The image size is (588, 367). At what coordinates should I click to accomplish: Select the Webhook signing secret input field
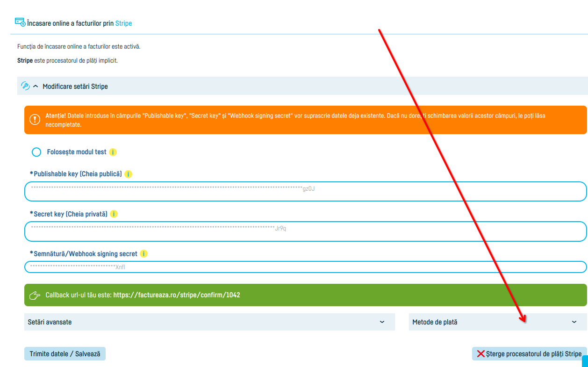pos(305,267)
